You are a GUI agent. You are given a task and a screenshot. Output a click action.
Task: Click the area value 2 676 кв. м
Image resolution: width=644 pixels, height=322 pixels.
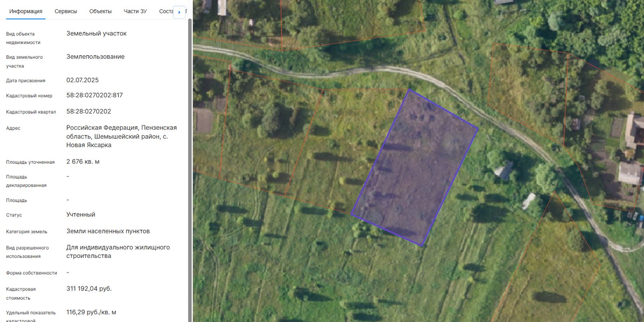click(x=83, y=162)
